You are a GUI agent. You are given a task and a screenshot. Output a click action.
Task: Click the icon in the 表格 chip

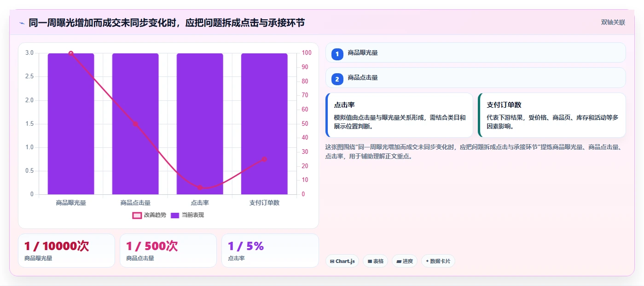[x=370, y=262]
